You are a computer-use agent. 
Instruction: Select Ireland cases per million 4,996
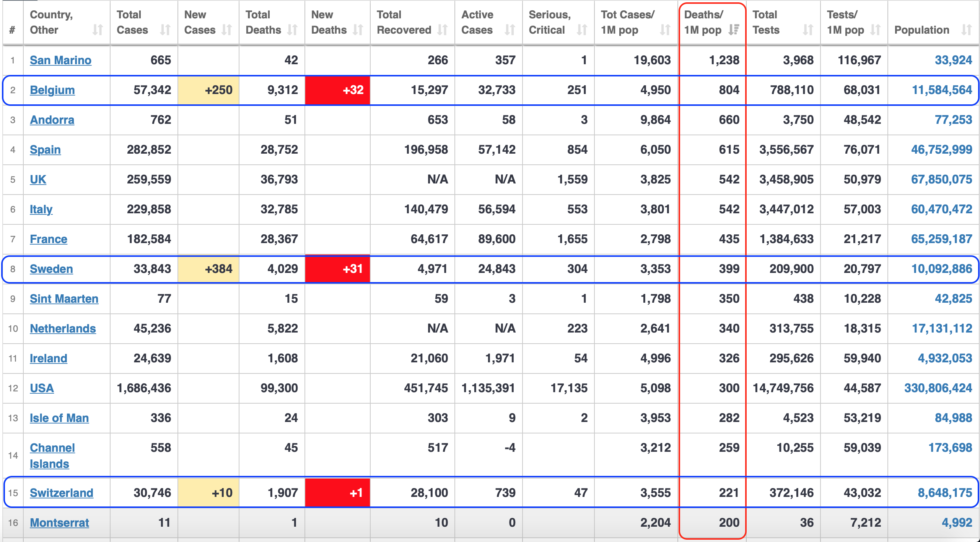(x=656, y=358)
